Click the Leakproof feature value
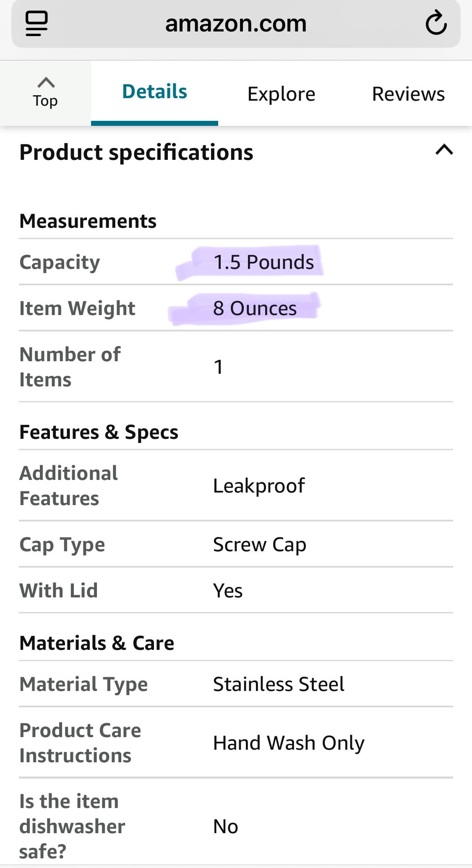The image size is (472, 868). [259, 486]
